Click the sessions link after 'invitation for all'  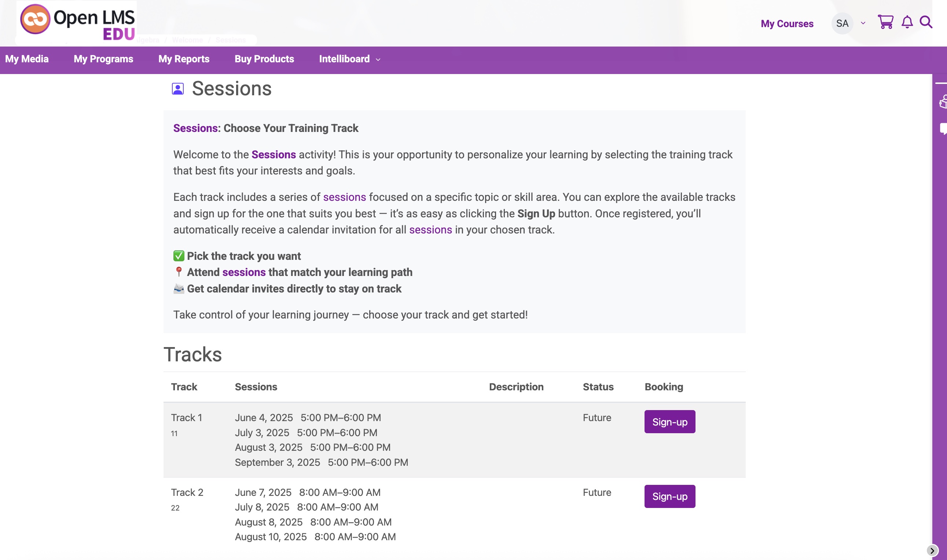[x=431, y=230]
